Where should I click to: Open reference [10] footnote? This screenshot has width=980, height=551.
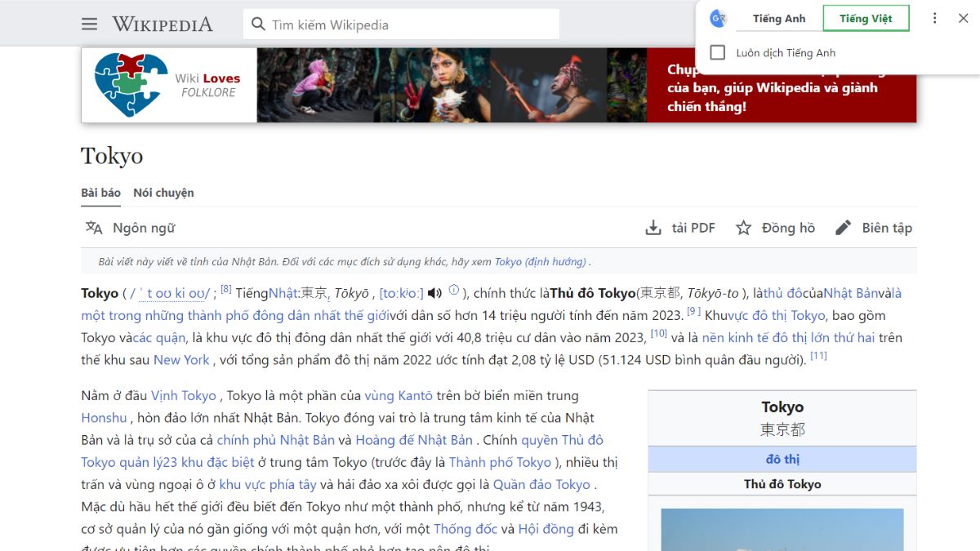659,333
